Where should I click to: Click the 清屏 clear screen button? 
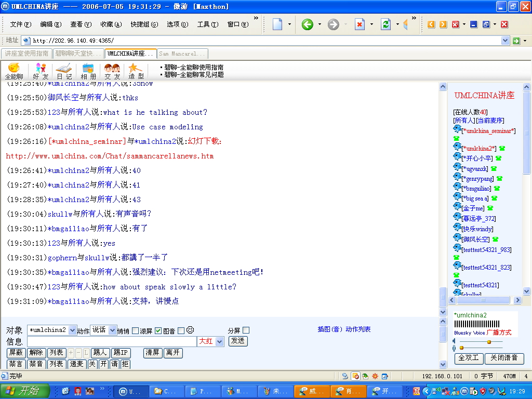153,353
